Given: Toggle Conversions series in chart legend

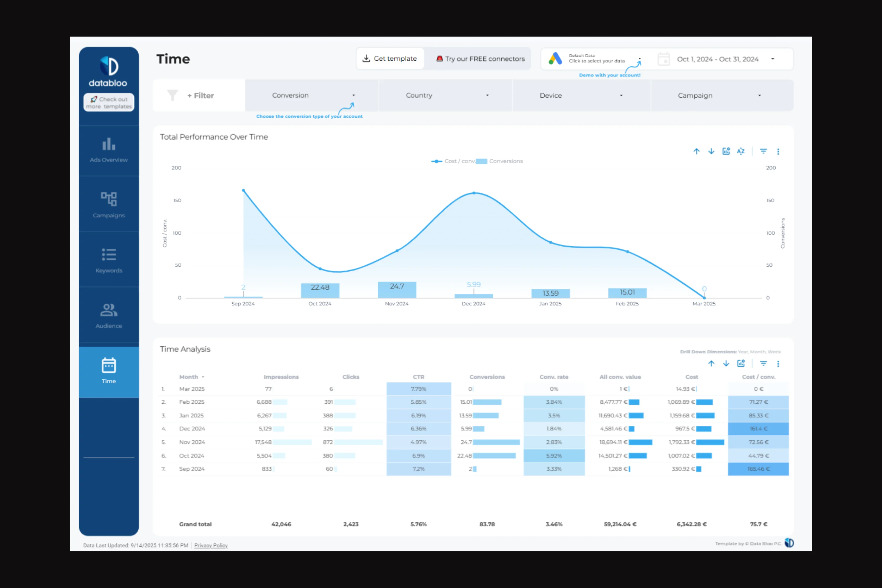Looking at the screenshot, I should coord(499,161).
